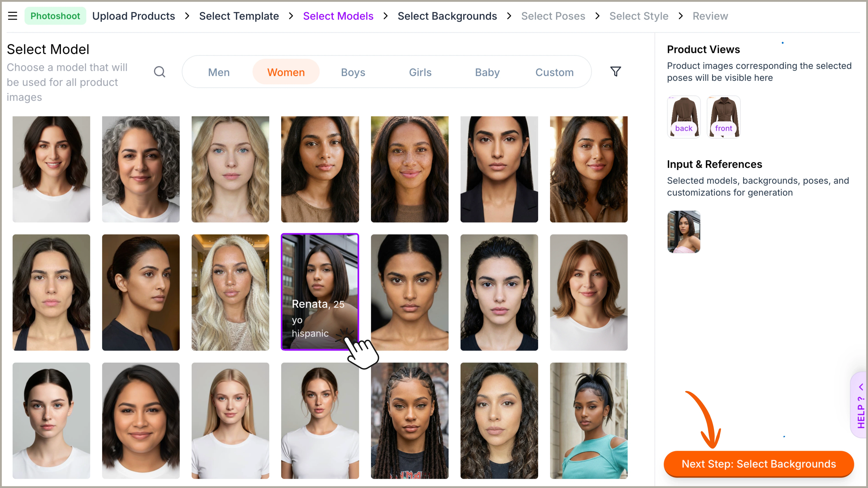868x488 pixels.
Task: Click the Photoshoot green badge
Action: pyautogui.click(x=55, y=16)
